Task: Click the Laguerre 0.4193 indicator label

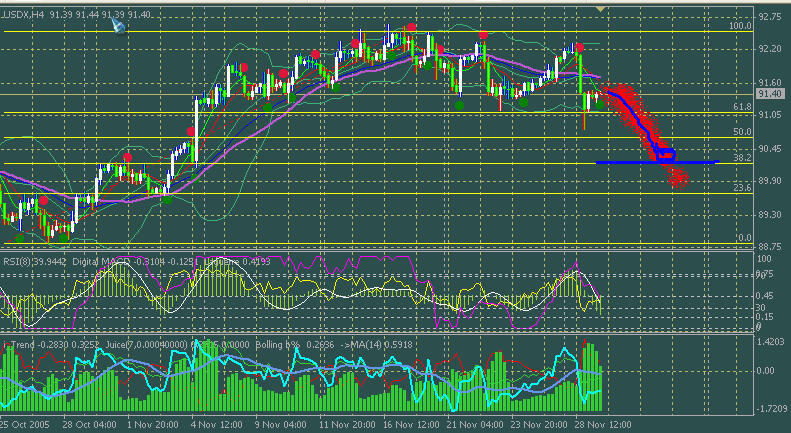Action: pos(240,262)
